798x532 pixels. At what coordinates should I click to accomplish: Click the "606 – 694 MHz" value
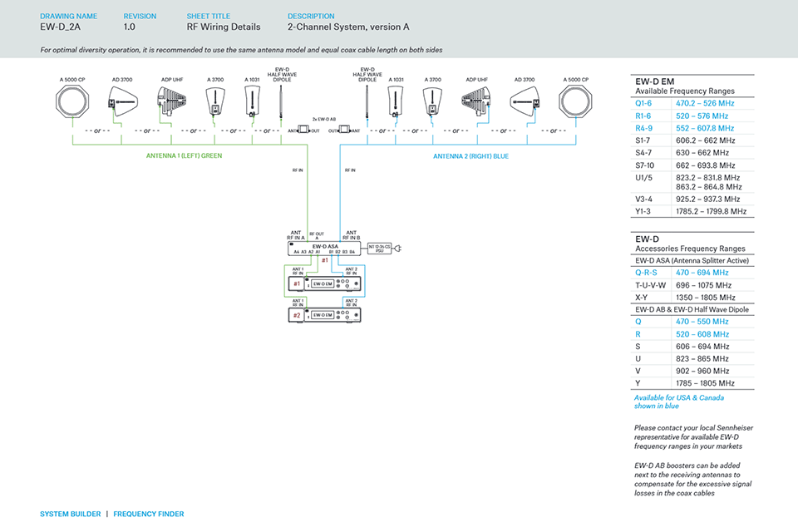[702, 347]
